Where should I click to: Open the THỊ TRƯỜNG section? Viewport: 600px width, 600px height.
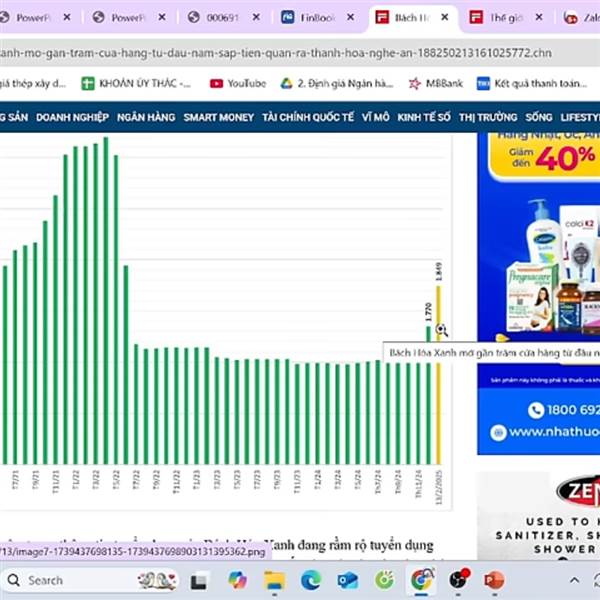coord(488,117)
